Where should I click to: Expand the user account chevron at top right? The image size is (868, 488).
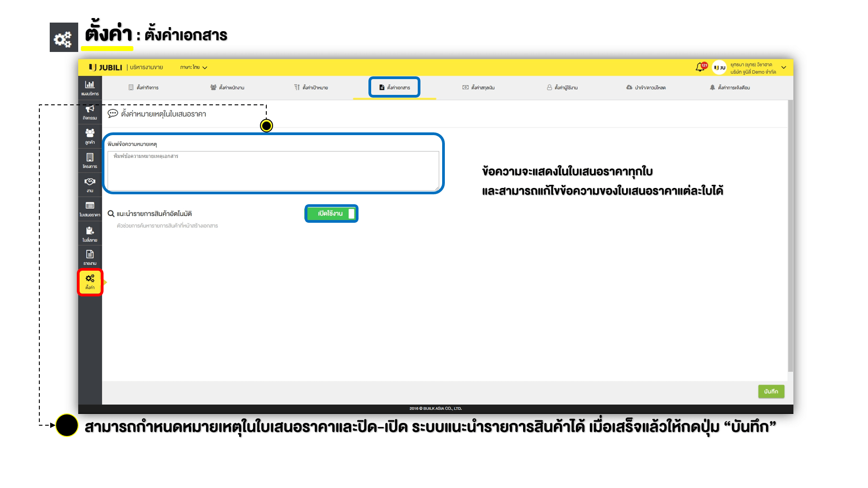click(x=783, y=67)
